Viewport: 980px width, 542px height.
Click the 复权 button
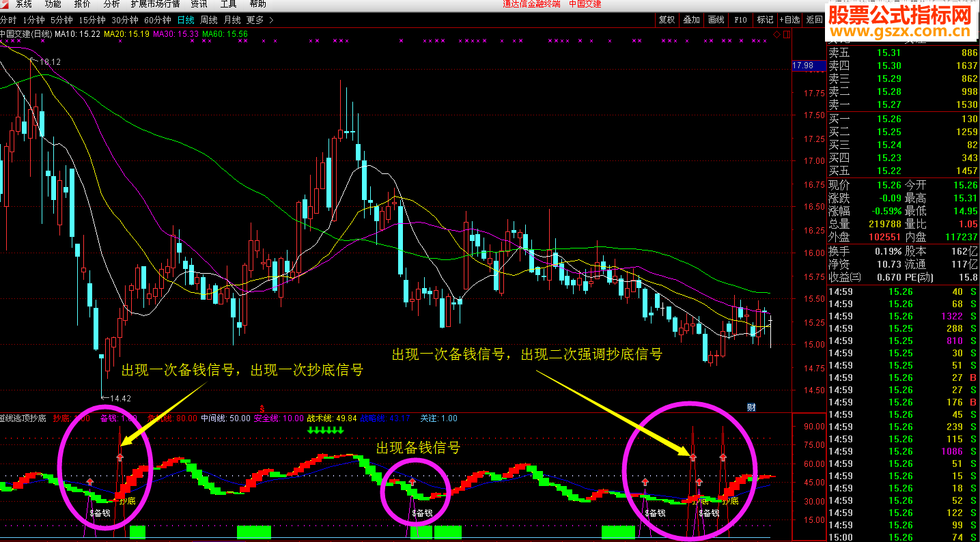tap(667, 20)
